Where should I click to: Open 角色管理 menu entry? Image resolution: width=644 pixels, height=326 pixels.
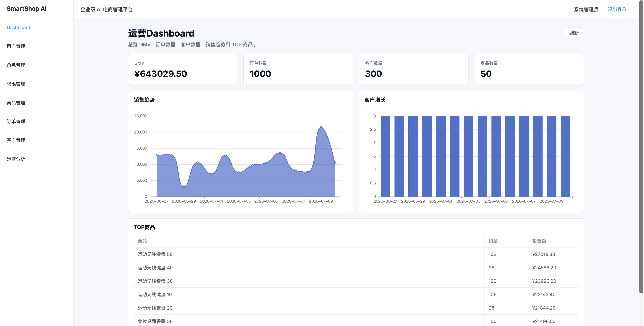click(x=16, y=65)
